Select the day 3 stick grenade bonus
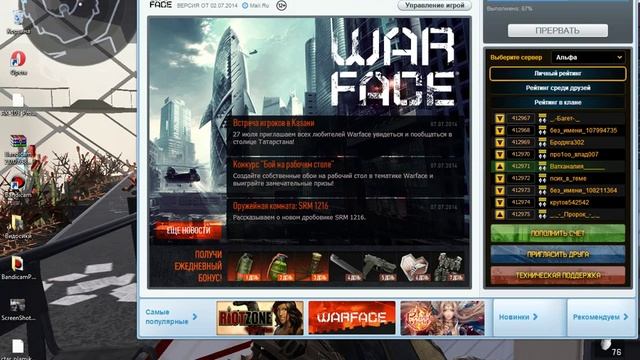The height and width of the screenshot is (360, 640). (x=313, y=267)
